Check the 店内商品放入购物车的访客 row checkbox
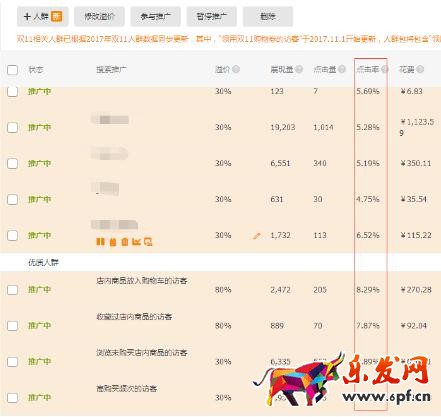Screen dimensions: 441x417 pyautogui.click(x=12, y=290)
